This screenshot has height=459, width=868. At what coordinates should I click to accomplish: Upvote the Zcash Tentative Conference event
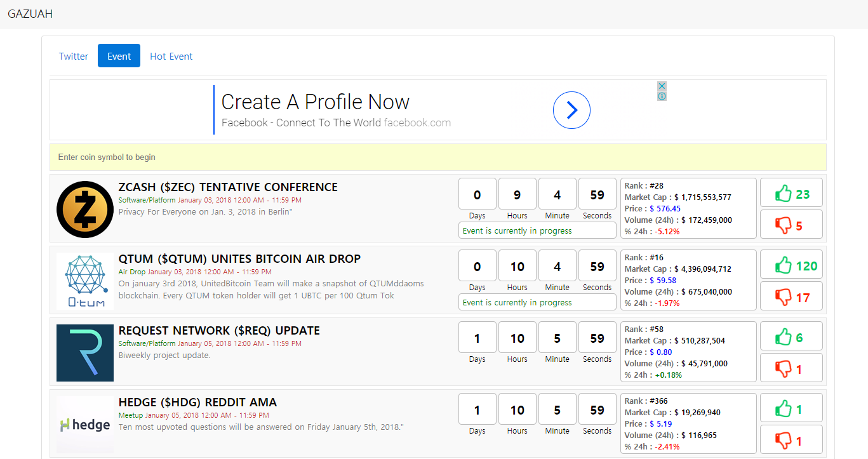(791, 192)
